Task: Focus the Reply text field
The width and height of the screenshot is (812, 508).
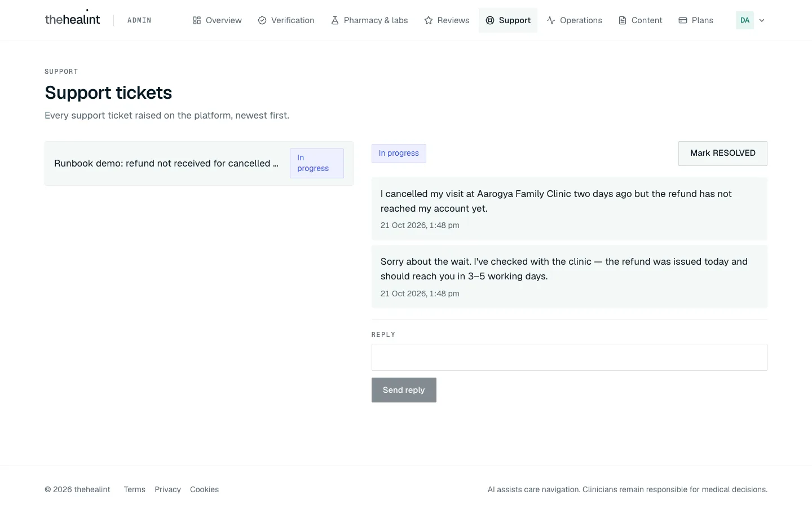Action: [x=570, y=357]
